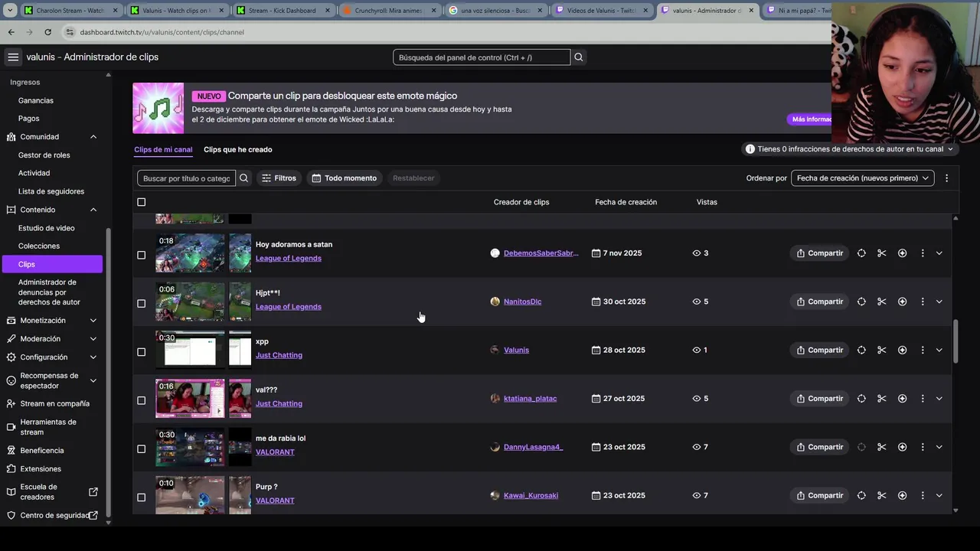Click the circular plus icon for 'me da rabia lol'
The width and height of the screenshot is (980, 551).
[902, 447]
